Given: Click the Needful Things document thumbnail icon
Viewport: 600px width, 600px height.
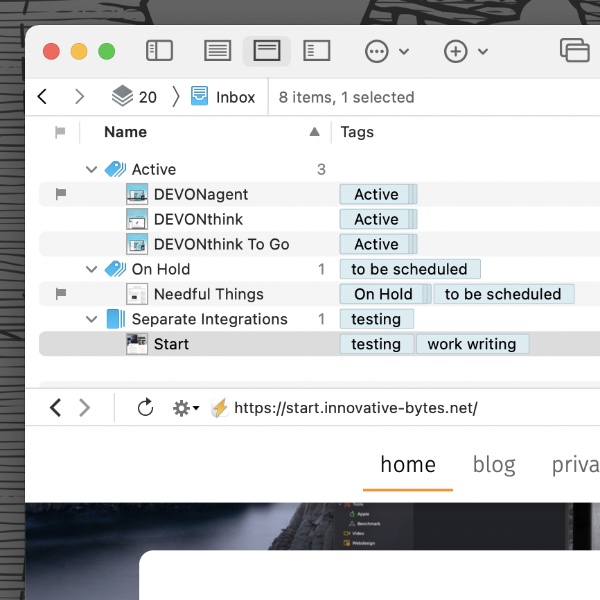Looking at the screenshot, I should point(137,294).
